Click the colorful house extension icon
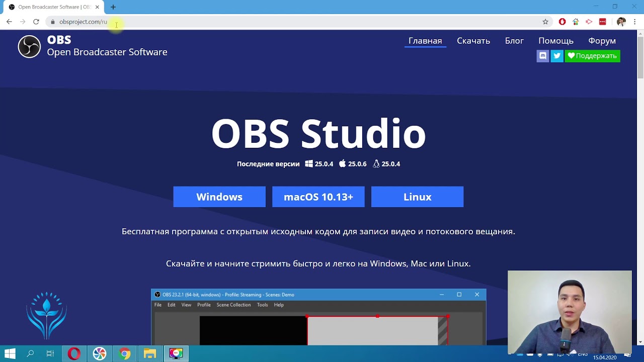Image resolution: width=644 pixels, height=362 pixels. (576, 22)
